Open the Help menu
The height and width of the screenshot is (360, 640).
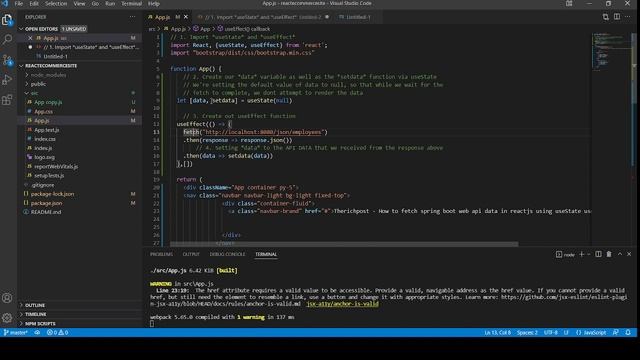click(x=154, y=3)
